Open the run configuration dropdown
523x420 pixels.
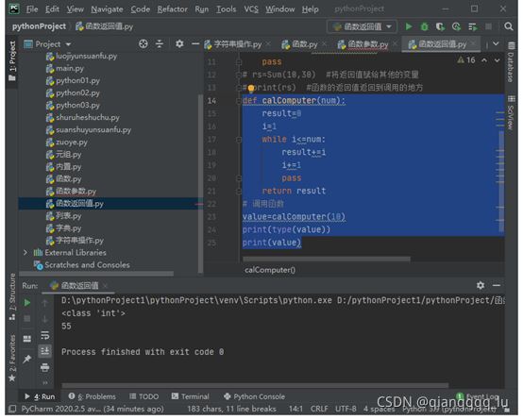(362, 26)
